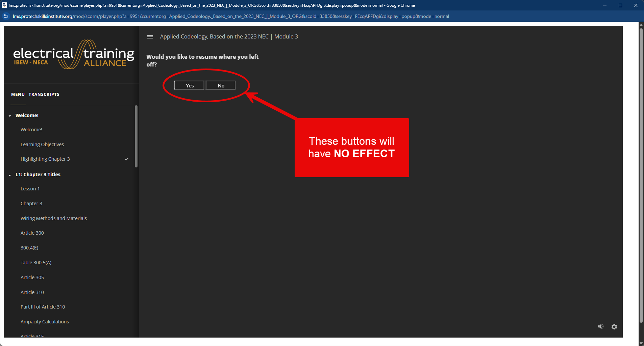The image size is (644, 346).
Task: Go to Wiring Methods and Materials
Action: pyautogui.click(x=54, y=218)
